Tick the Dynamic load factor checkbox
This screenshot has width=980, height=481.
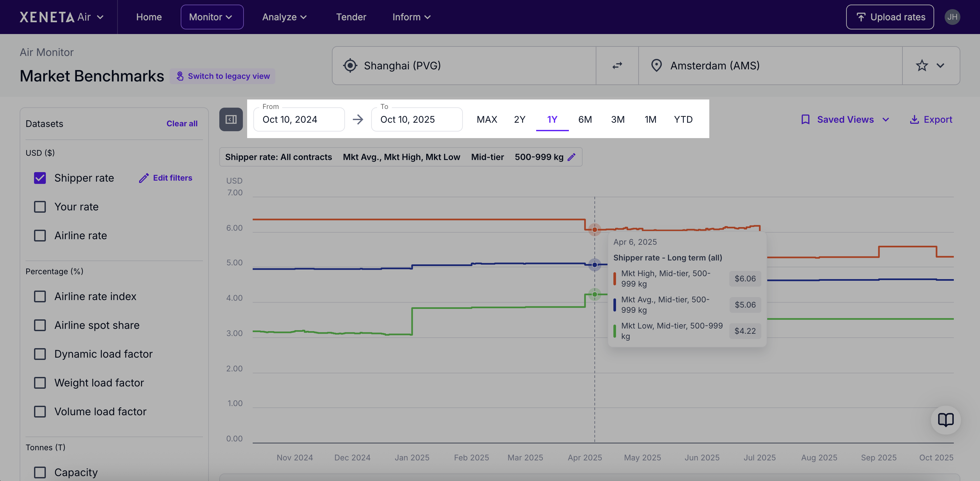point(40,354)
